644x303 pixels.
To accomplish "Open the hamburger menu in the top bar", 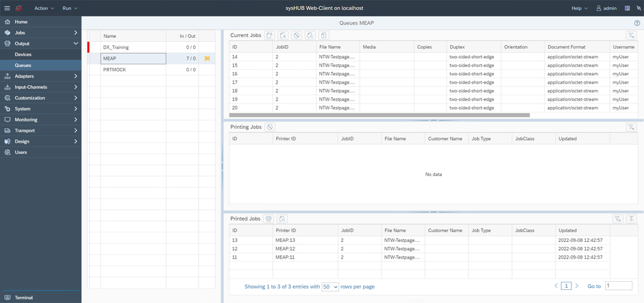I will pos(8,8).
